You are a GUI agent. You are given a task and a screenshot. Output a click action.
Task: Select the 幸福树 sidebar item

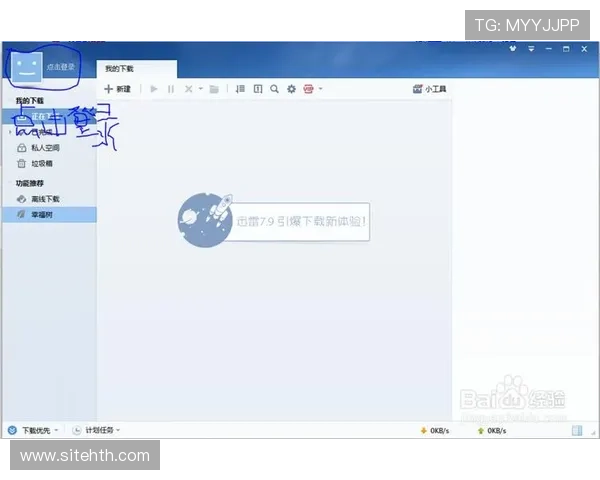(49, 215)
